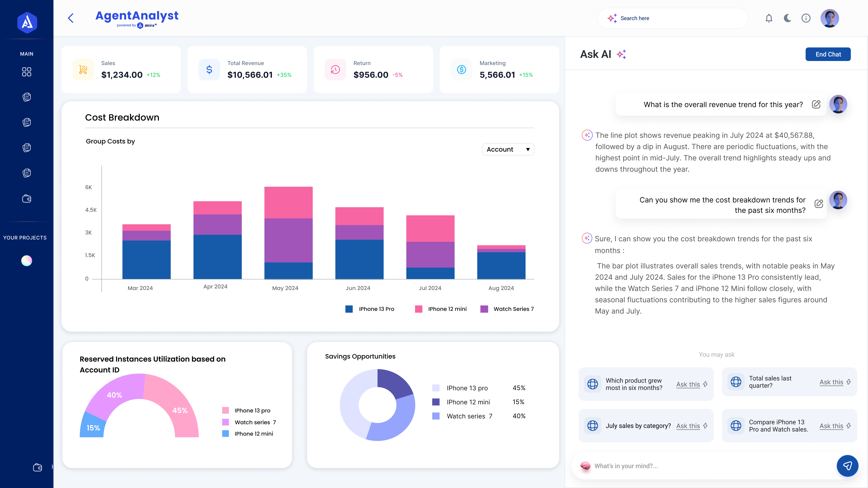Edit the revenue trend question message
The image size is (868, 488).
816,104
